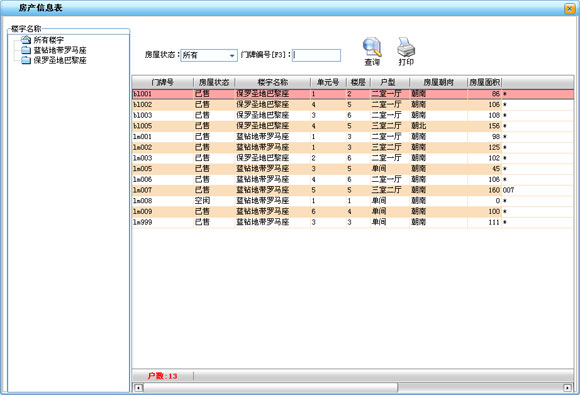Select the row with door number b1001
The image size is (580, 395).
[353, 94]
